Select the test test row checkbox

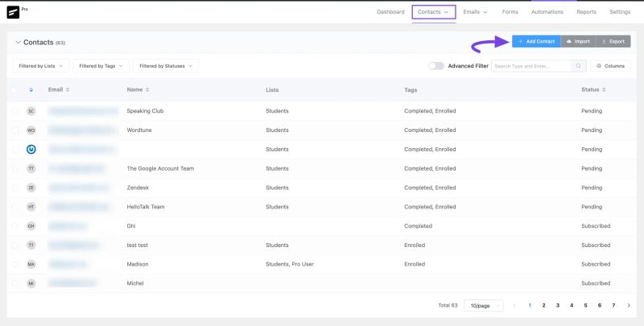pos(15,246)
